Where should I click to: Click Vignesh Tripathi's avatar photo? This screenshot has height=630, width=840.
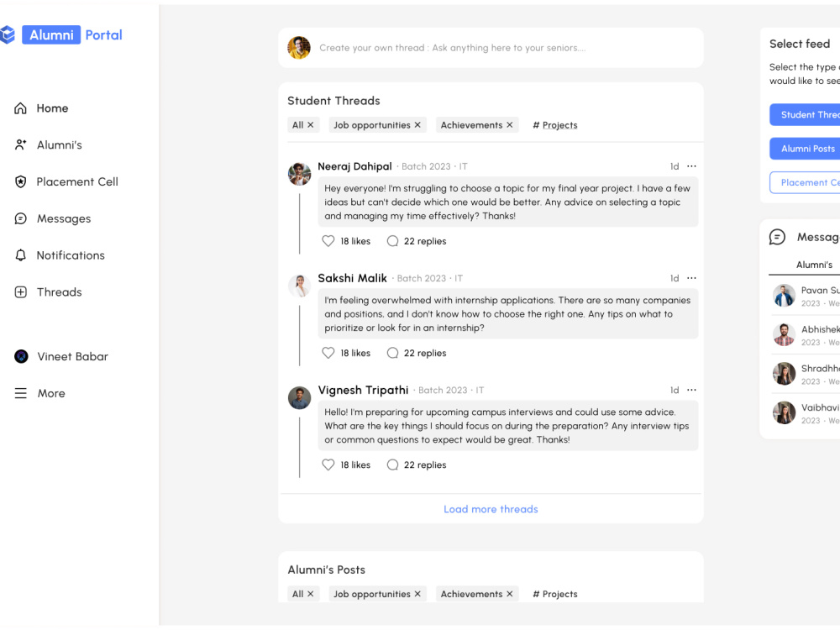(x=300, y=398)
